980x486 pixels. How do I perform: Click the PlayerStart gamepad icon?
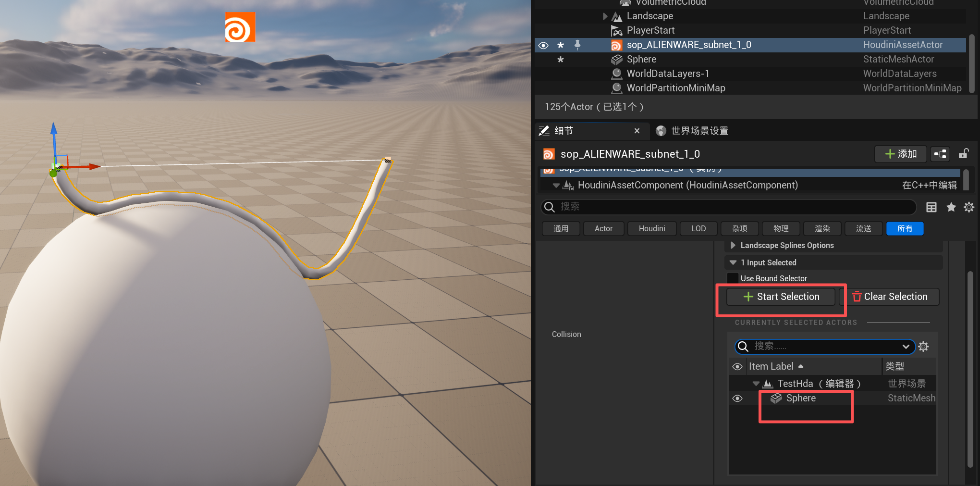click(x=616, y=31)
